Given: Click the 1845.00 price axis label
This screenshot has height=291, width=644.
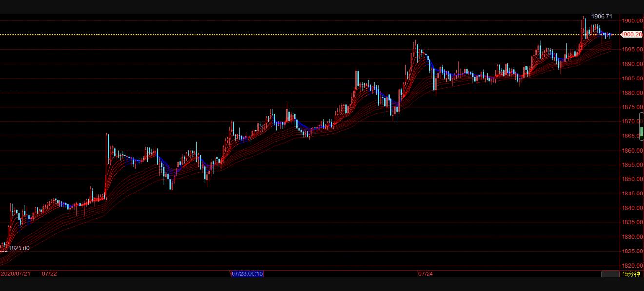Looking at the screenshot, I should tap(632, 194).
